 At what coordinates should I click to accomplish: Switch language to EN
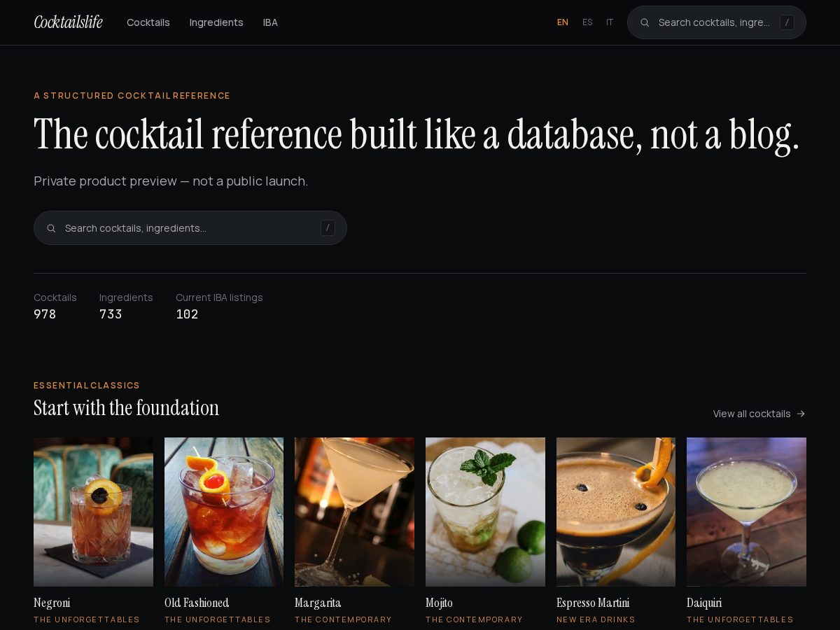pyautogui.click(x=563, y=22)
